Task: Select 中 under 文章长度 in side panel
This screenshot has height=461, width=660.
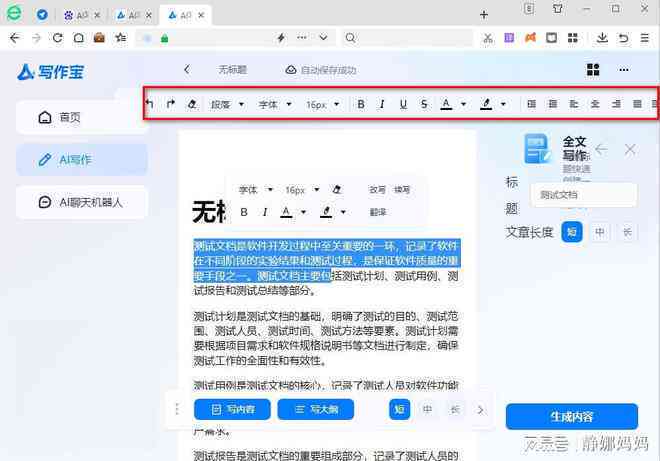Action: (600, 232)
